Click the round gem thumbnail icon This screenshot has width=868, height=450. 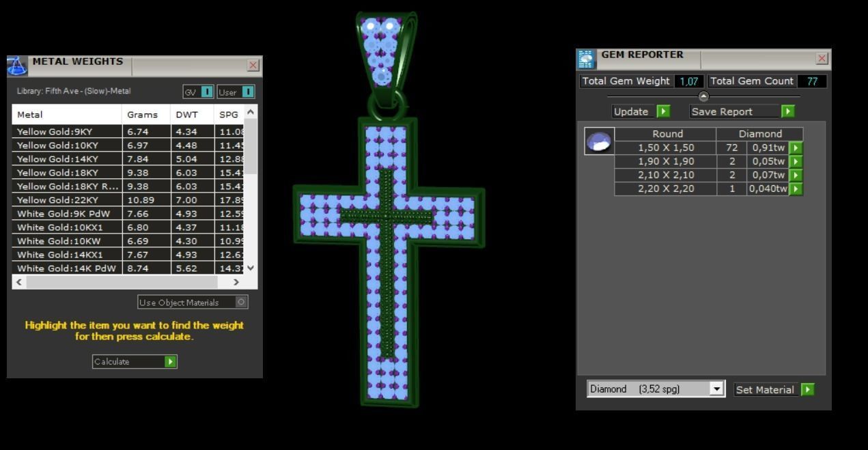(599, 141)
